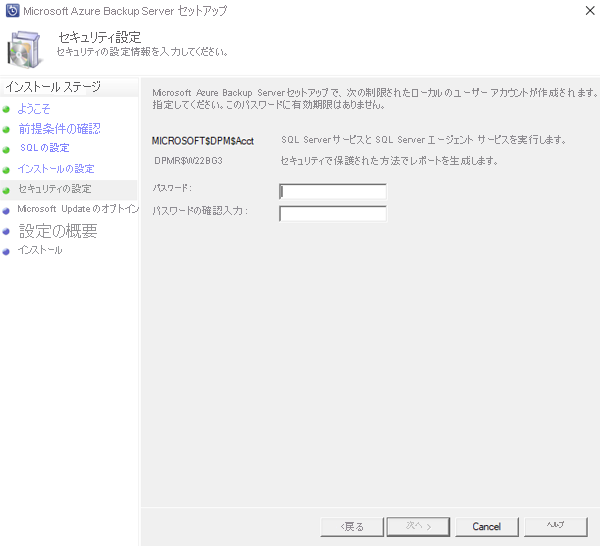
Task: Open the ようこそ stage
Action: click(x=34, y=109)
